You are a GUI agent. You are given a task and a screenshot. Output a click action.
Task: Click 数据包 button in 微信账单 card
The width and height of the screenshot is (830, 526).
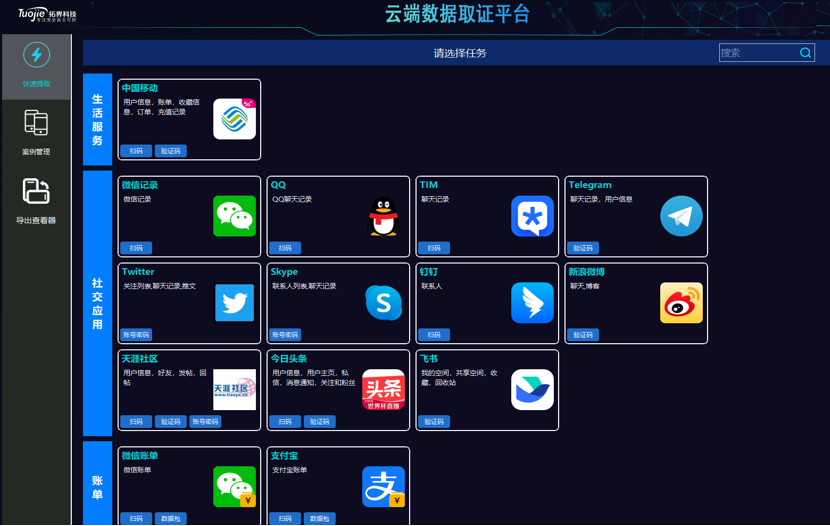click(170, 518)
